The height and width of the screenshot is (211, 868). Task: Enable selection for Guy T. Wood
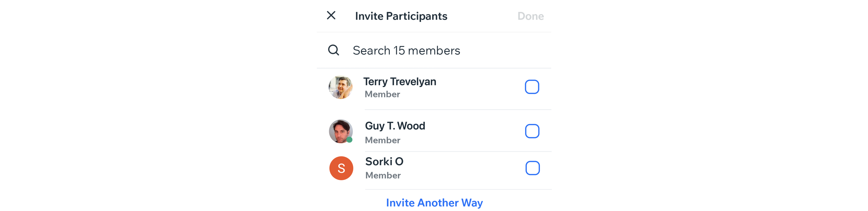pyautogui.click(x=530, y=131)
